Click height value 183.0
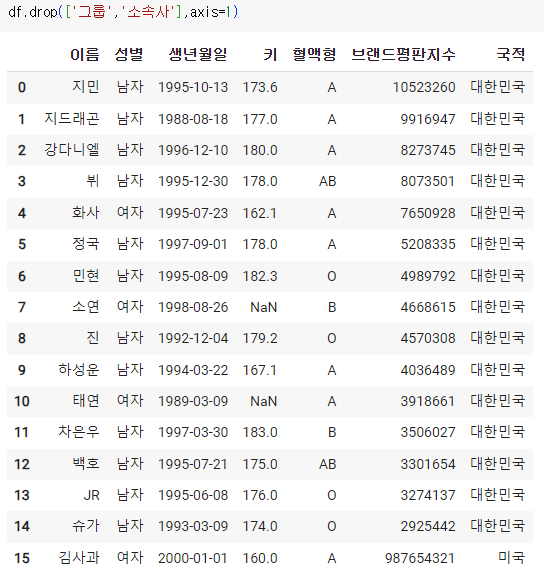This screenshot has width=544, height=580. coord(260,432)
